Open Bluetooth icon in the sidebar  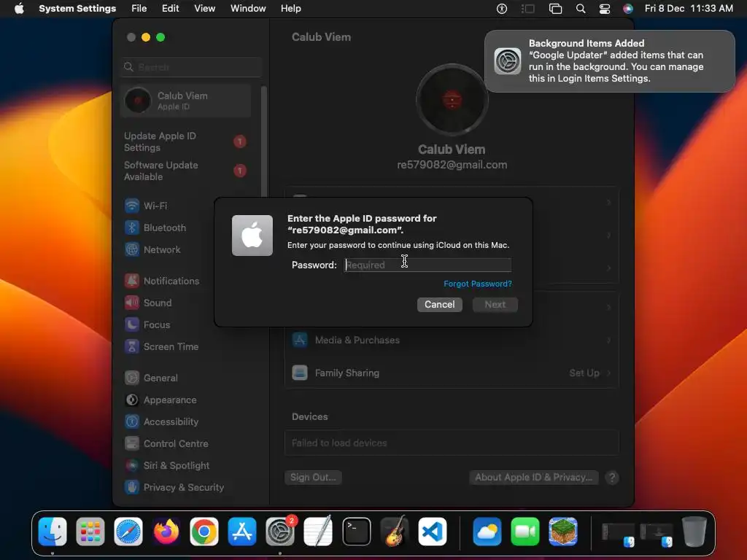coord(132,227)
